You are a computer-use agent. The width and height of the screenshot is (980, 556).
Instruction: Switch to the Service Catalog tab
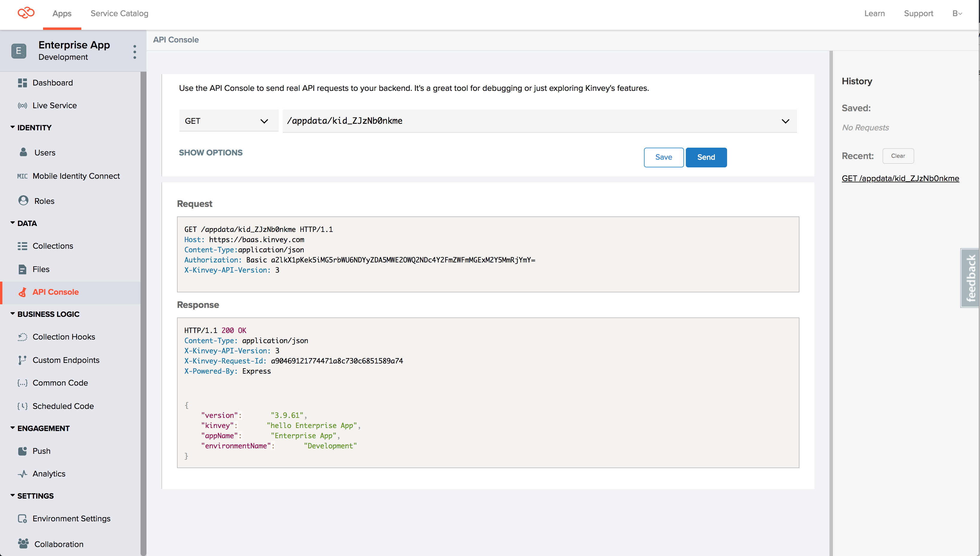(119, 13)
